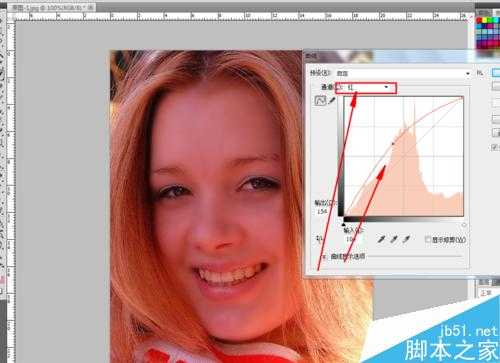Click the white point input slider triangle
The width and height of the screenshot is (500, 363).
click(x=464, y=225)
